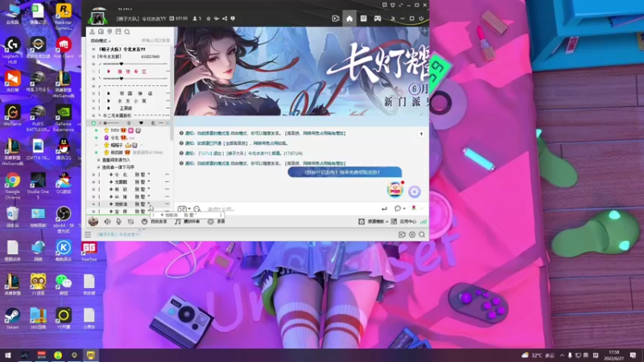Click the 播放伴奏 music accompaniment button
This screenshot has width=644, height=362.
188,222
